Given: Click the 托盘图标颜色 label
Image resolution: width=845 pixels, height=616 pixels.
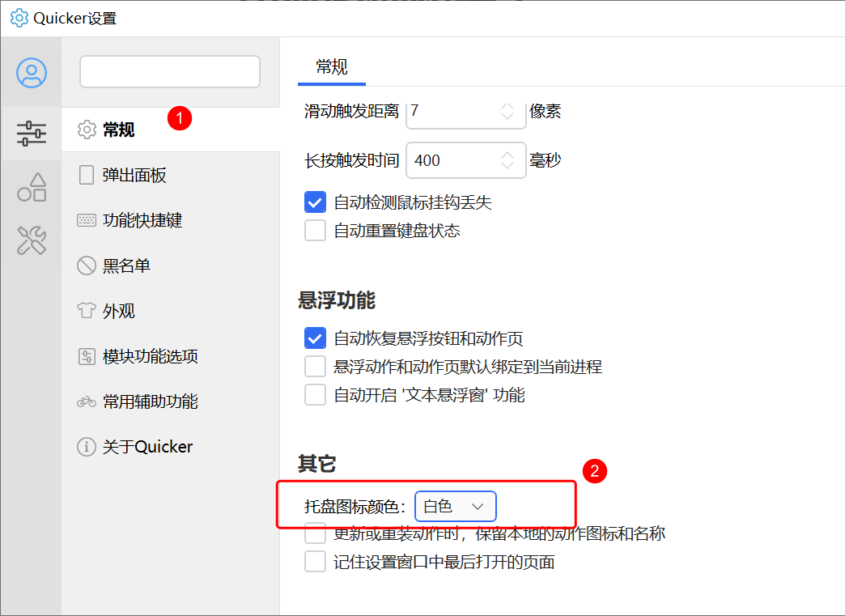Looking at the screenshot, I should [355, 506].
